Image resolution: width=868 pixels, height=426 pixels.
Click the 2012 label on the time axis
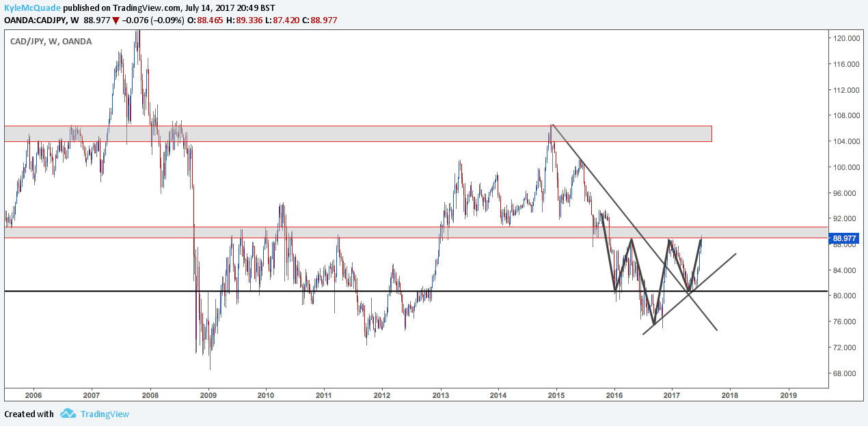coord(382,395)
